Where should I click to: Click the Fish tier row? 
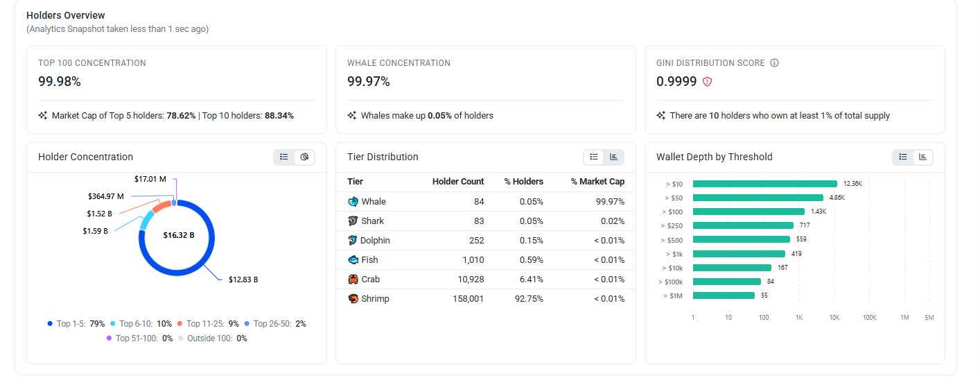[486, 260]
